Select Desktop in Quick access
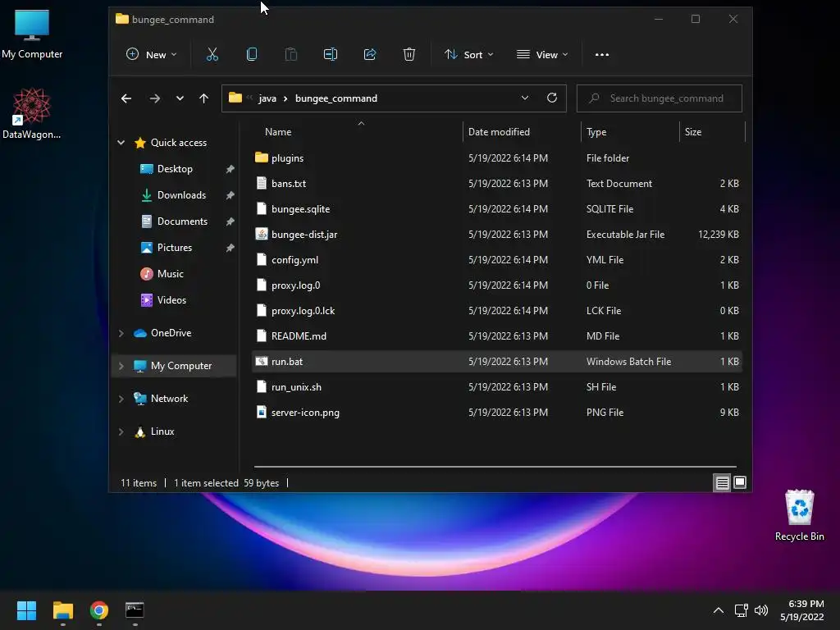The width and height of the screenshot is (840, 630). click(175, 169)
